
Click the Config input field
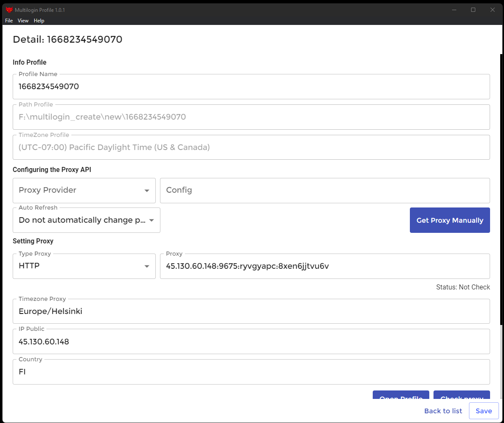pos(325,191)
